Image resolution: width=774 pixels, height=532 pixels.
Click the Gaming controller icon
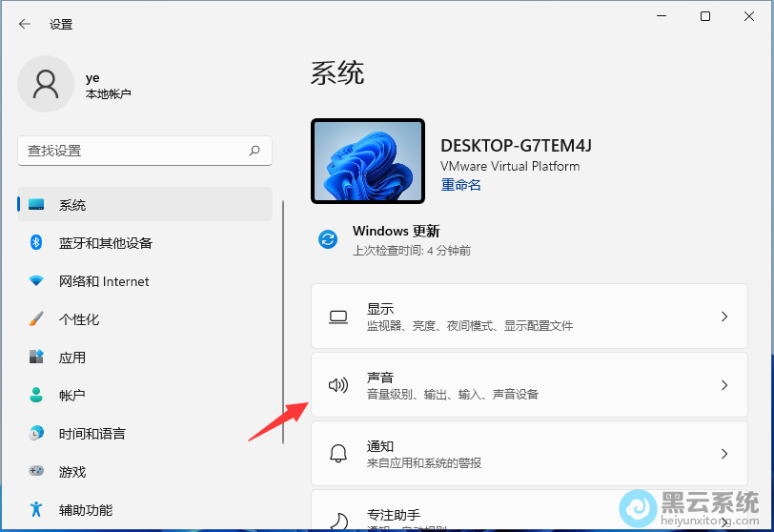point(36,471)
